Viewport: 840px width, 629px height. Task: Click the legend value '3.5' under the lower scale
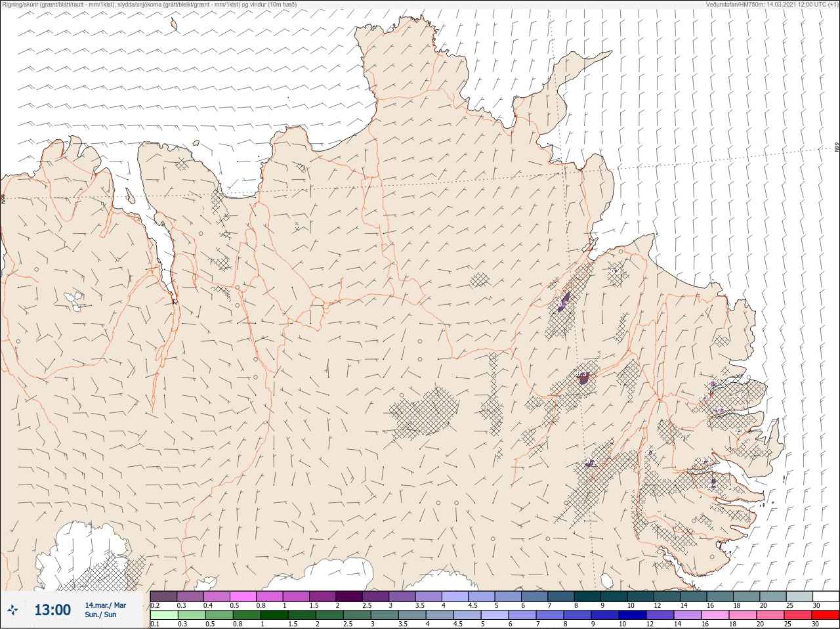(x=402, y=624)
